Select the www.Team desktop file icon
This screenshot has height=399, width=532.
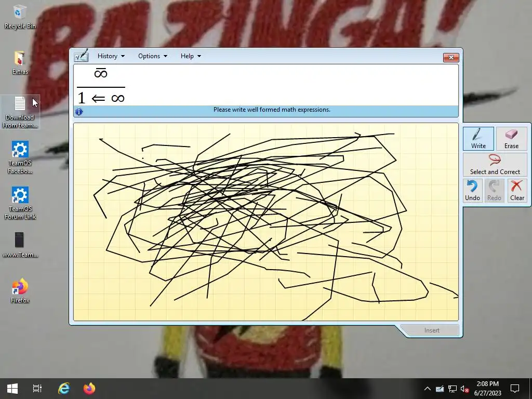20,245
